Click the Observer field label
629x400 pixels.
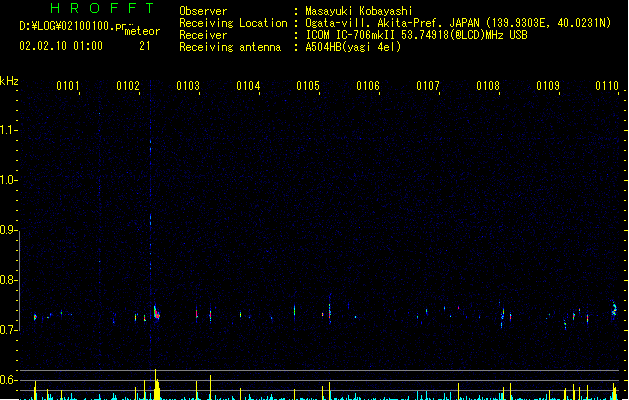tap(203, 11)
